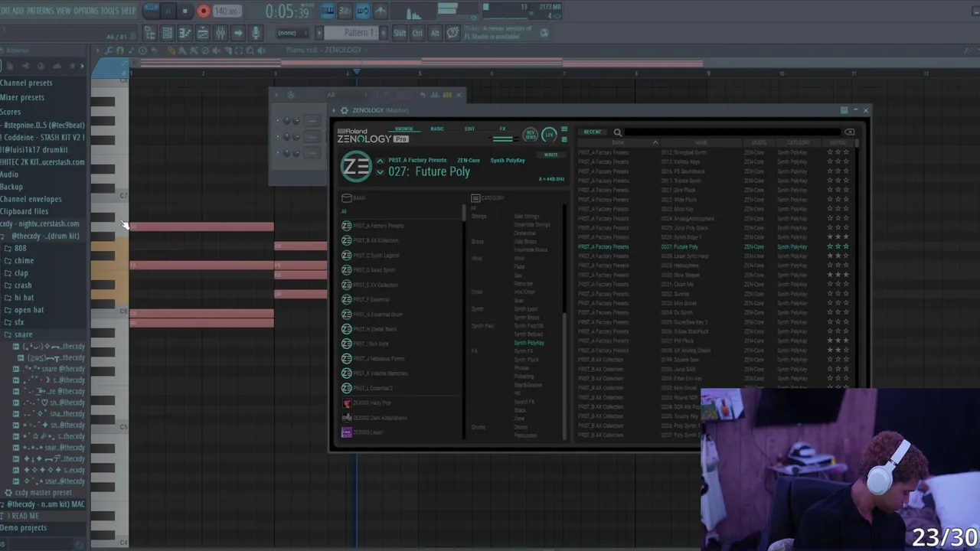Select the next preset with the down arrow
This screenshot has width=980, height=551.
tap(380, 171)
